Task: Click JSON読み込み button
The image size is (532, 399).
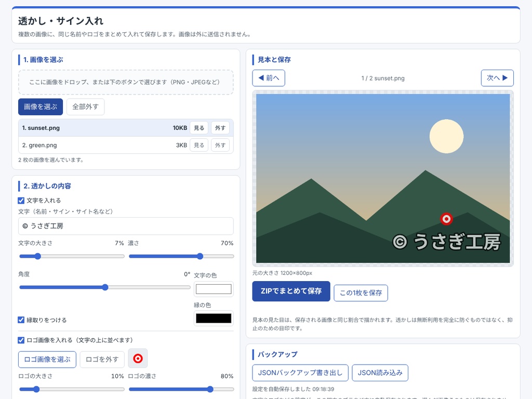Action: 380,373
